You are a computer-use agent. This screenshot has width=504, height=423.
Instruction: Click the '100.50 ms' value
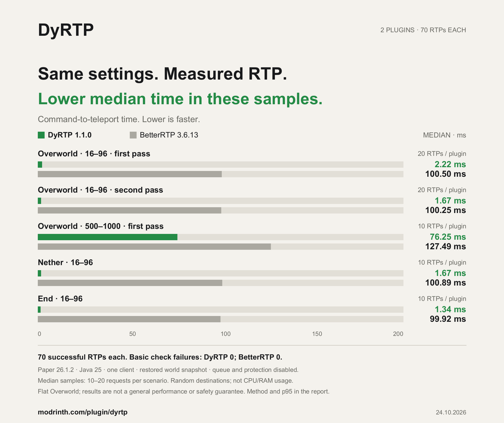click(446, 174)
